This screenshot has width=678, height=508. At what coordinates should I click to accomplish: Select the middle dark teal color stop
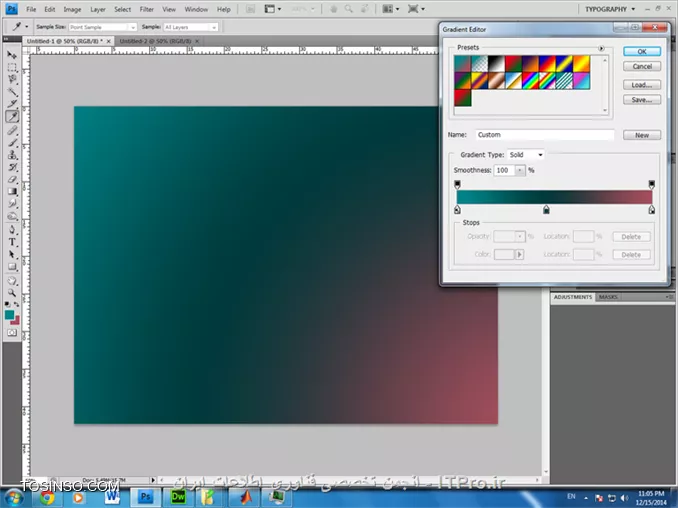pos(546,210)
